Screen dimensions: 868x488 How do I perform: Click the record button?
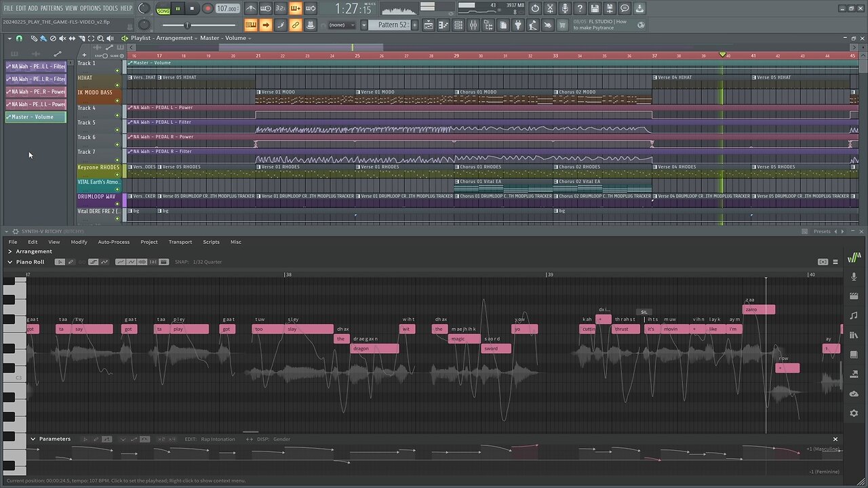click(208, 9)
